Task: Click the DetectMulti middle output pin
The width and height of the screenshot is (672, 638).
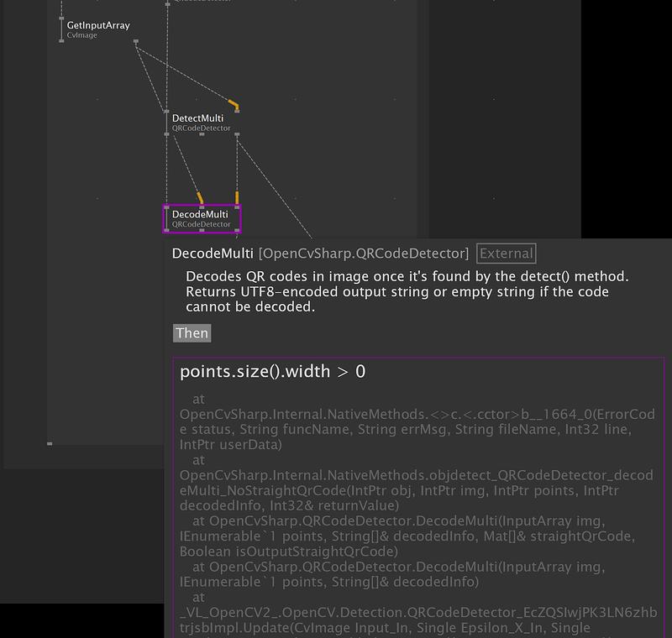Action: click(202, 134)
